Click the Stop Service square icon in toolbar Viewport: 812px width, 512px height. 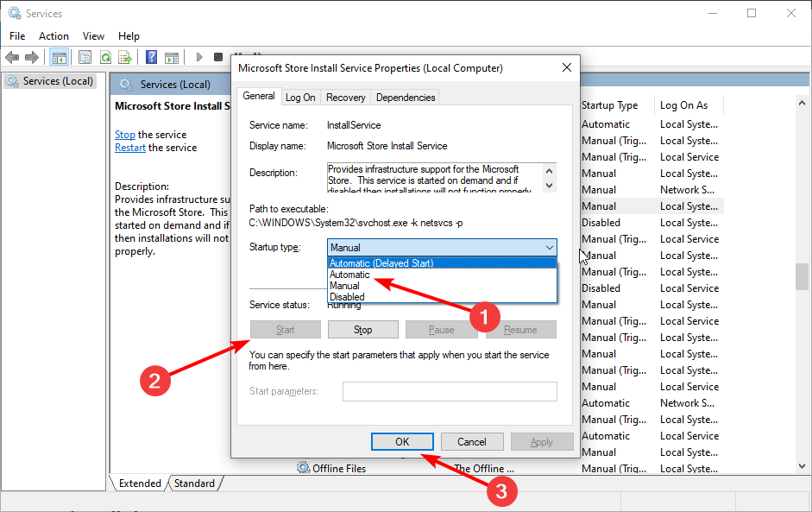tap(218, 57)
